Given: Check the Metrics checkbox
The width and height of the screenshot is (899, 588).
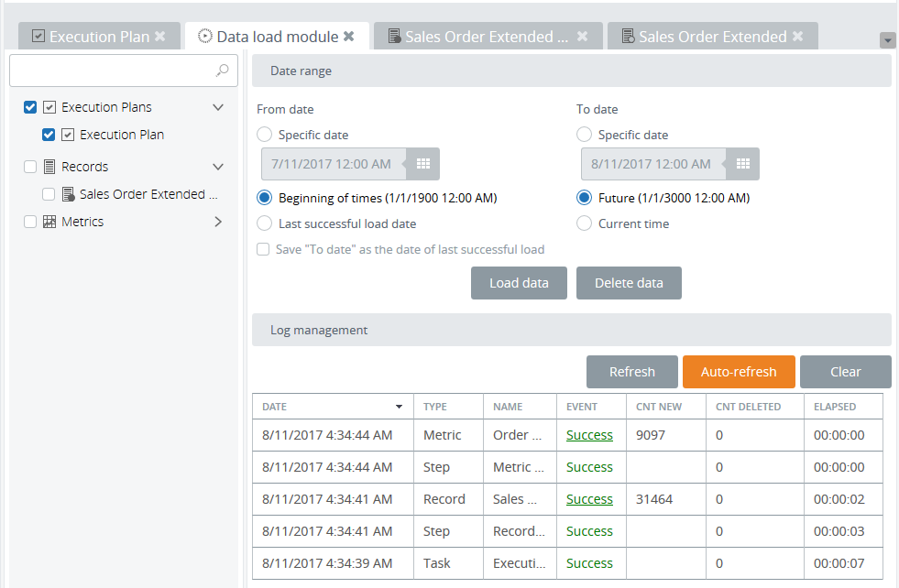Looking at the screenshot, I should click(x=30, y=222).
